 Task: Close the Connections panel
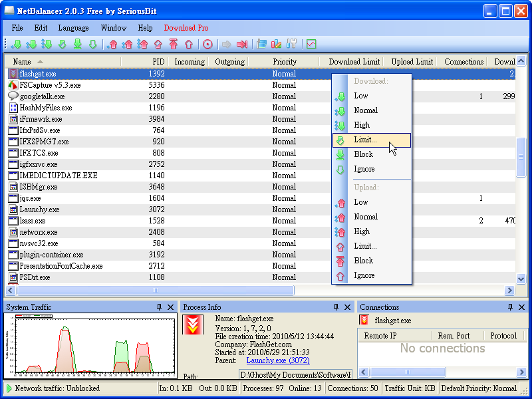tap(522, 307)
